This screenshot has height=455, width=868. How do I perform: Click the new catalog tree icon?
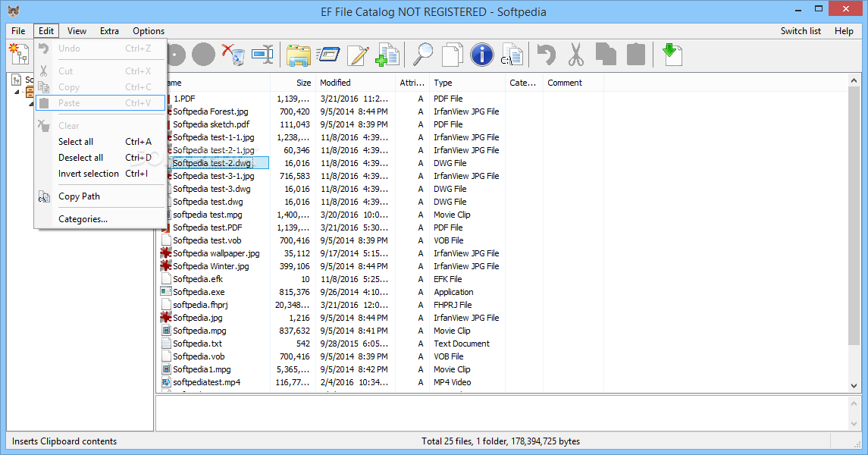coord(20,55)
